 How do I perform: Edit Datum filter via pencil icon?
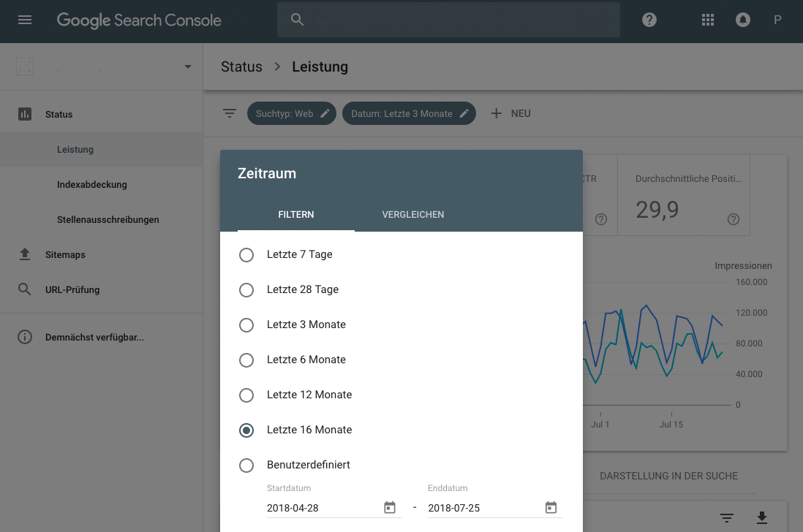click(464, 113)
